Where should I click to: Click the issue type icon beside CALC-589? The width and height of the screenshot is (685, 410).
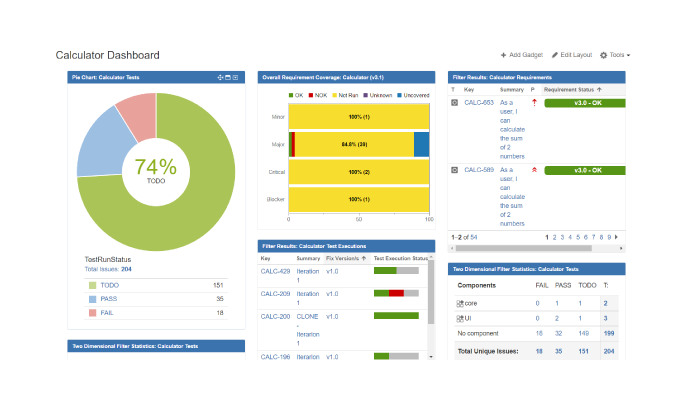click(455, 170)
